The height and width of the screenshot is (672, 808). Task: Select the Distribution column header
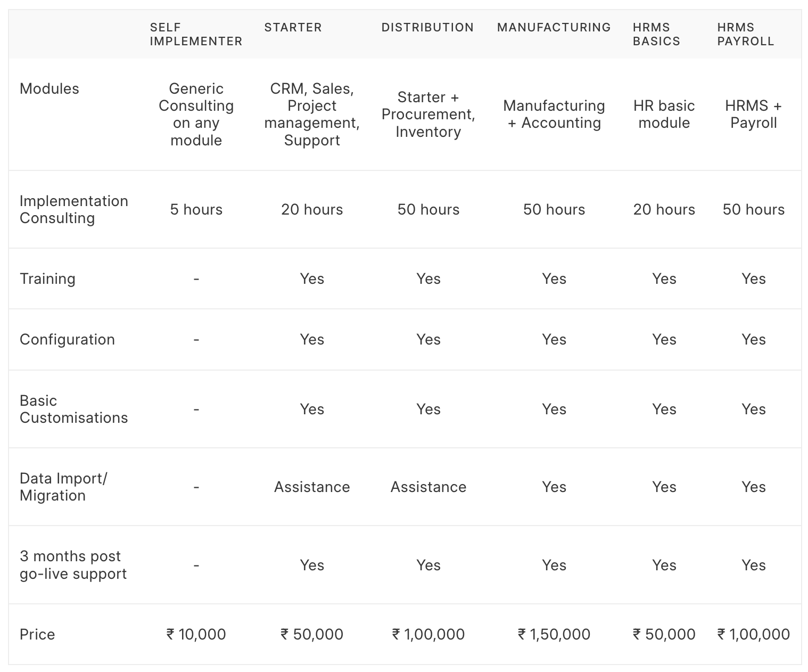click(x=427, y=27)
